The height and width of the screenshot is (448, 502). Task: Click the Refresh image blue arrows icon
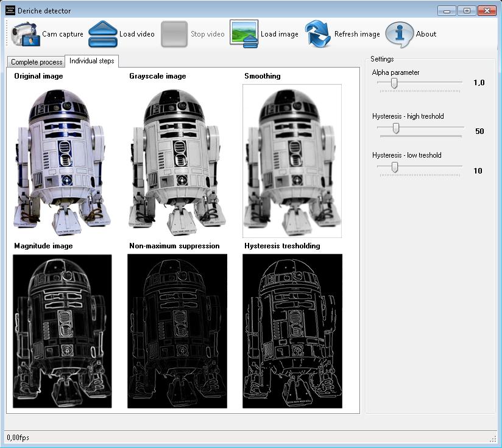click(317, 34)
